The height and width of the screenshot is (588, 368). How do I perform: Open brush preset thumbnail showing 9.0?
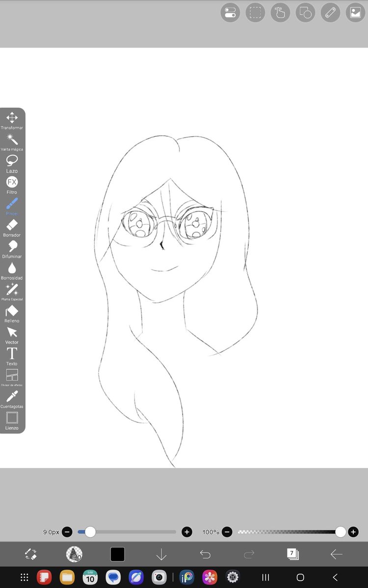[x=74, y=554]
